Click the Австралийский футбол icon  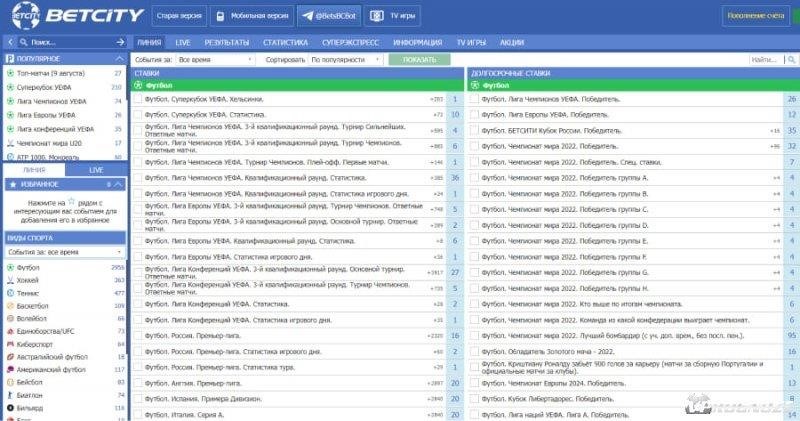(x=10, y=357)
